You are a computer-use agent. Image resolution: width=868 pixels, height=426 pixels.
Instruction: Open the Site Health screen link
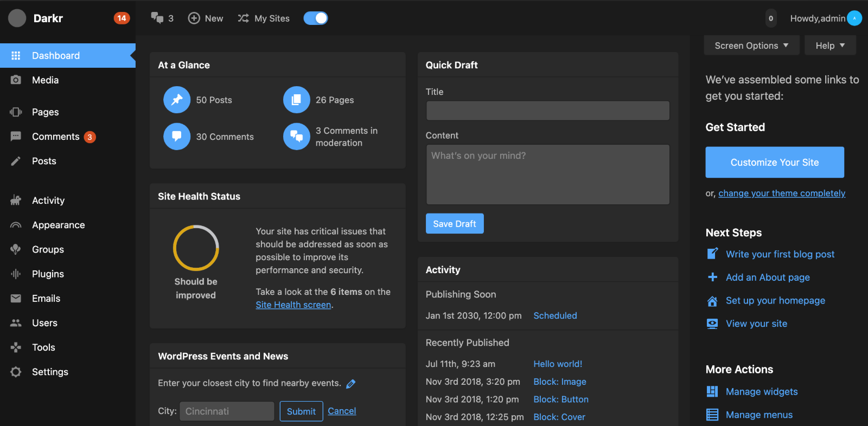tap(293, 305)
